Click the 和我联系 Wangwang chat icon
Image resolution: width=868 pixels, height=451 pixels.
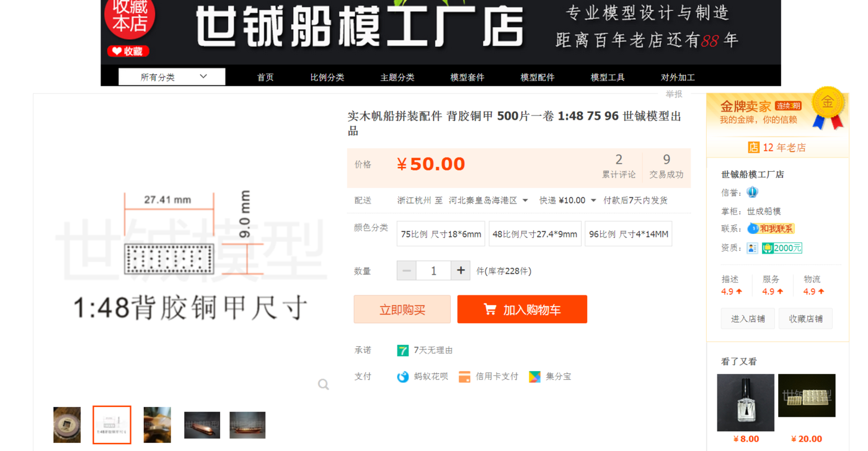[x=771, y=229]
